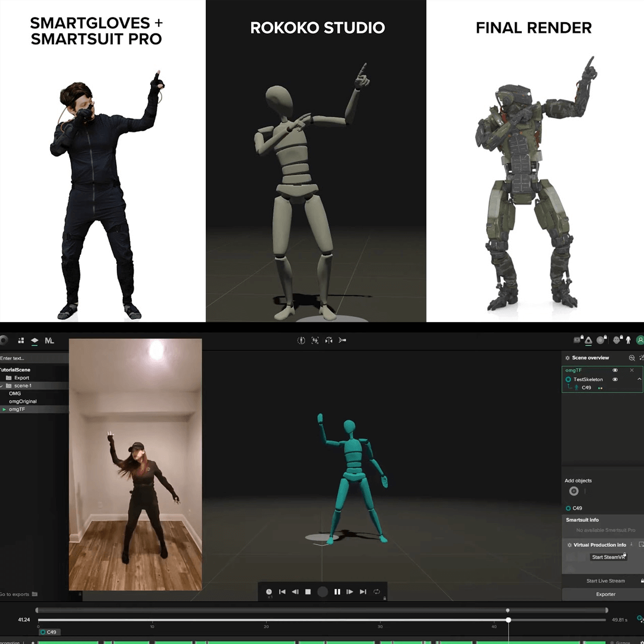
Task: Open the Export folder
Action: 21,378
